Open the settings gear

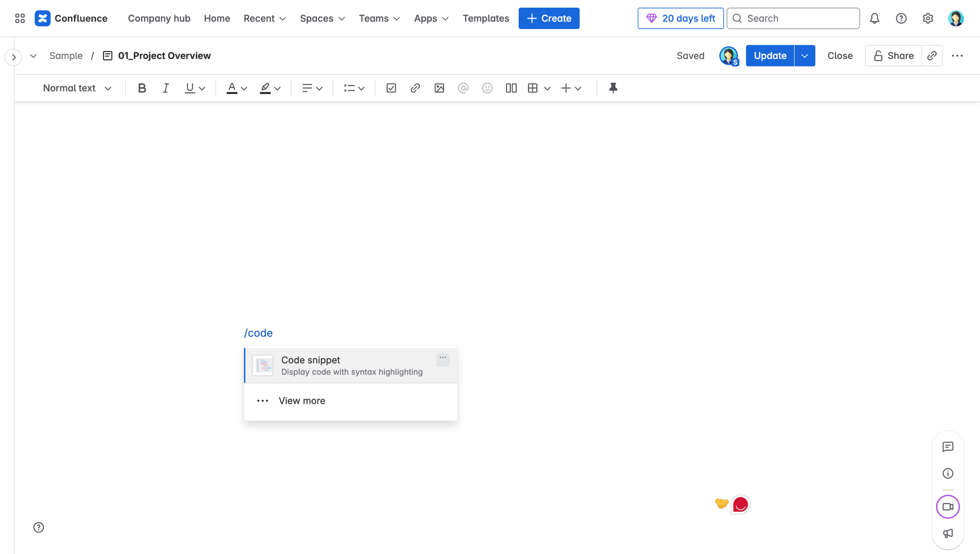928,18
